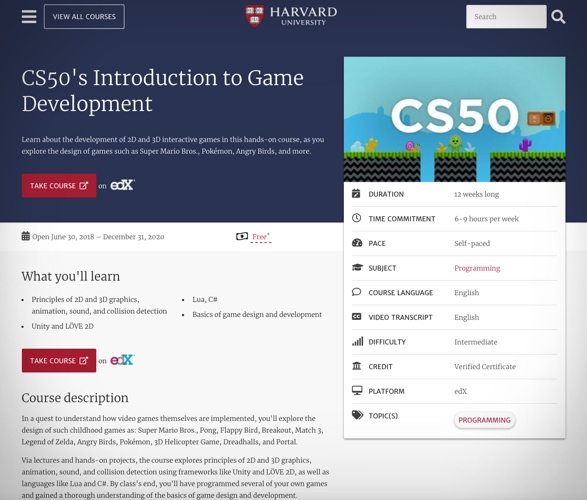Click the calendar icon beside open dates
Viewport: 587px width, 500px height.
[x=25, y=236]
